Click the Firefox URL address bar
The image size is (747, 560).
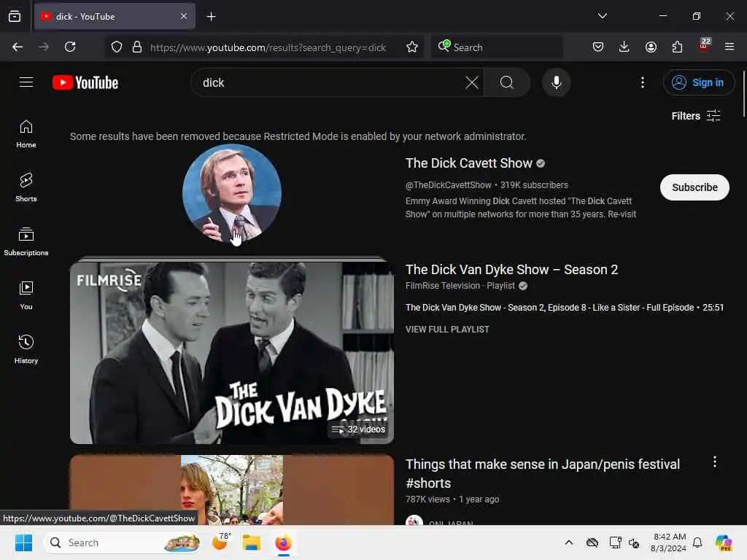[x=268, y=47]
